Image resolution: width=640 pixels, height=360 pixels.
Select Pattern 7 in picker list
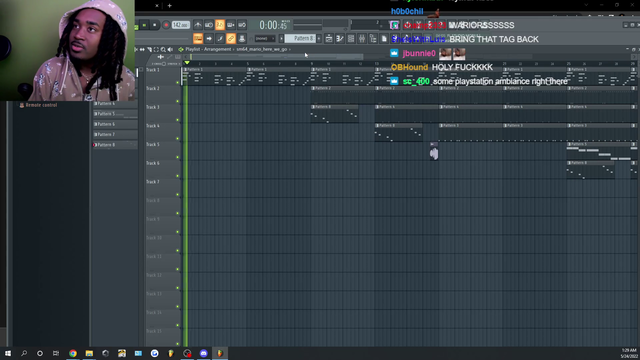click(115, 134)
